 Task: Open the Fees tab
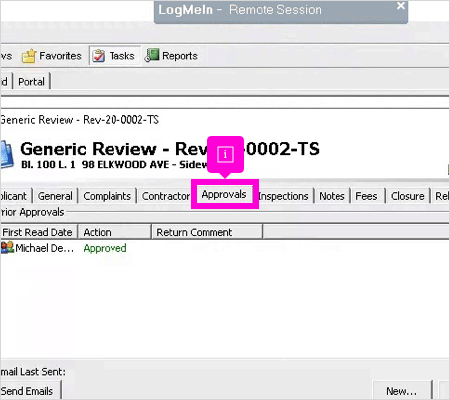(x=366, y=196)
